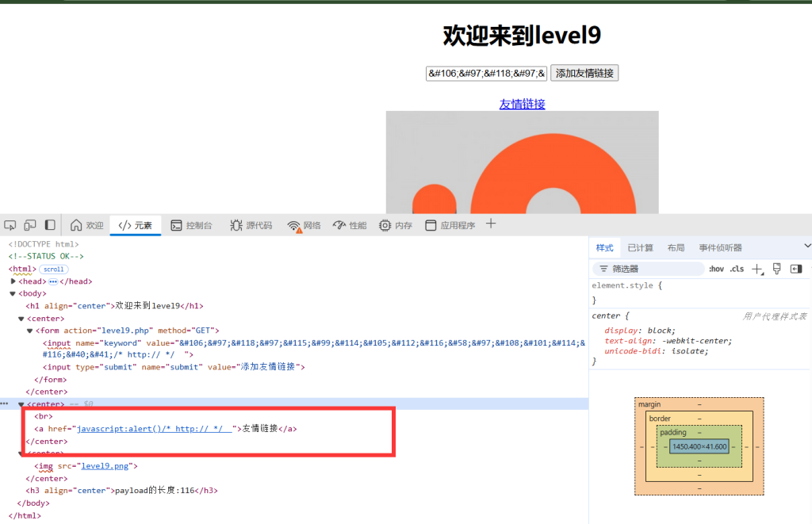Click the 添加友情链接 submit button
The width and height of the screenshot is (812, 524).
[584, 73]
